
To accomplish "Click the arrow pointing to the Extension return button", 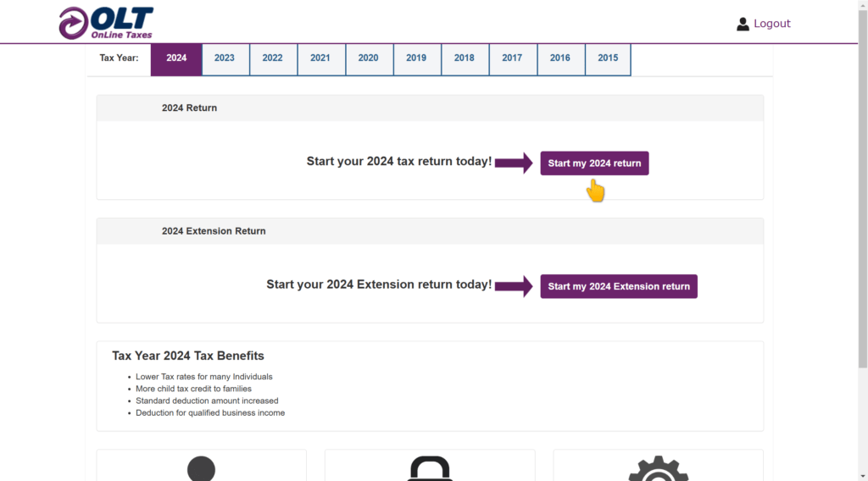I will [x=514, y=286].
